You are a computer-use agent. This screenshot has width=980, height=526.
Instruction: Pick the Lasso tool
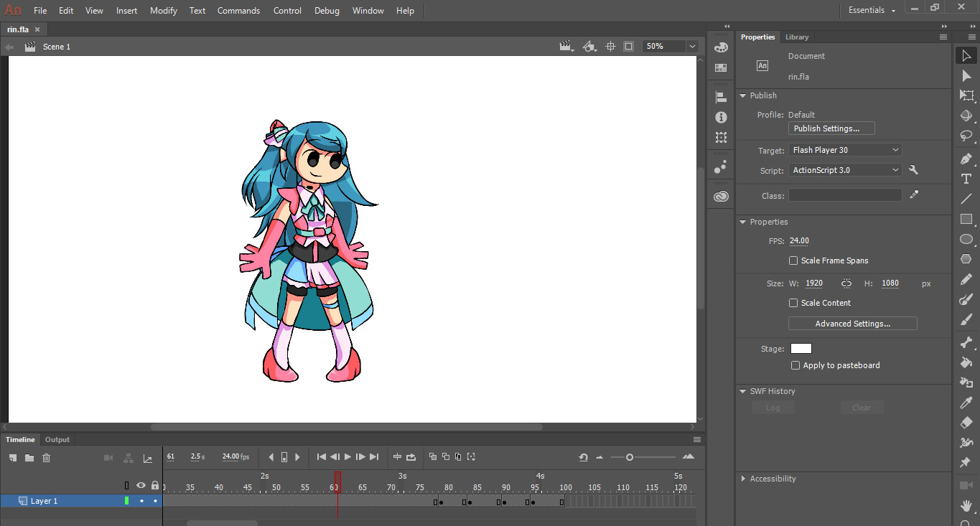(966, 136)
